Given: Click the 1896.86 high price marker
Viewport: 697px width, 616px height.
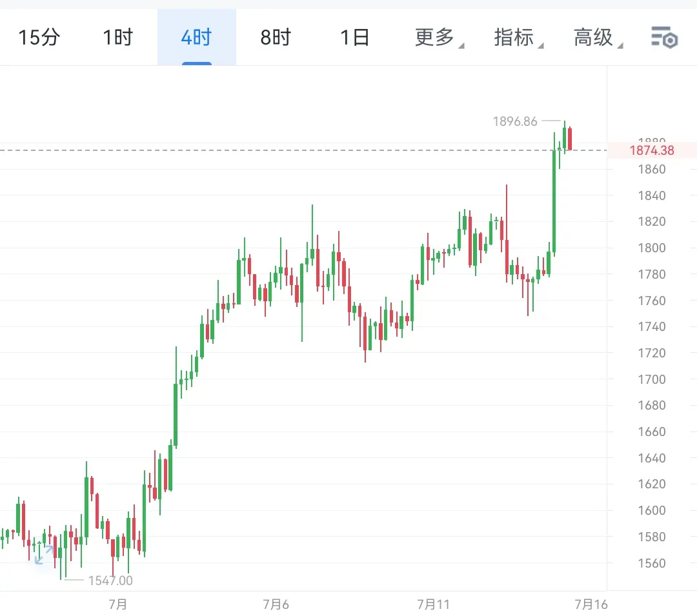Looking at the screenshot, I should point(515,121).
